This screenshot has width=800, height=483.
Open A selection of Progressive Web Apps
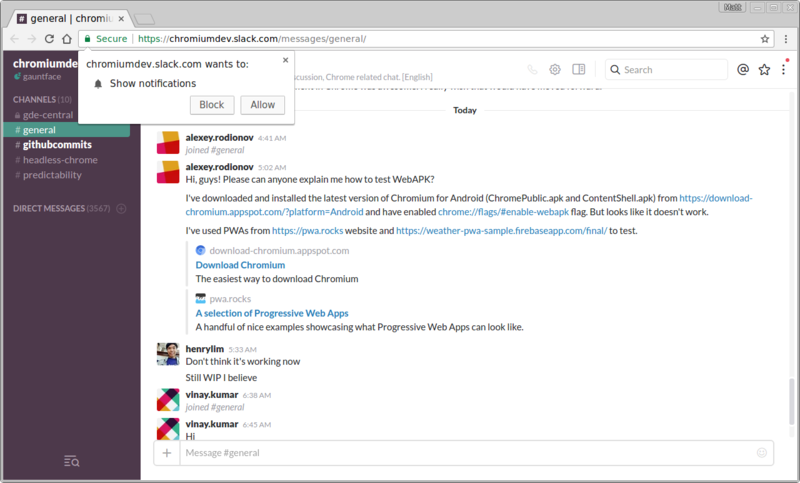pyautogui.click(x=272, y=313)
